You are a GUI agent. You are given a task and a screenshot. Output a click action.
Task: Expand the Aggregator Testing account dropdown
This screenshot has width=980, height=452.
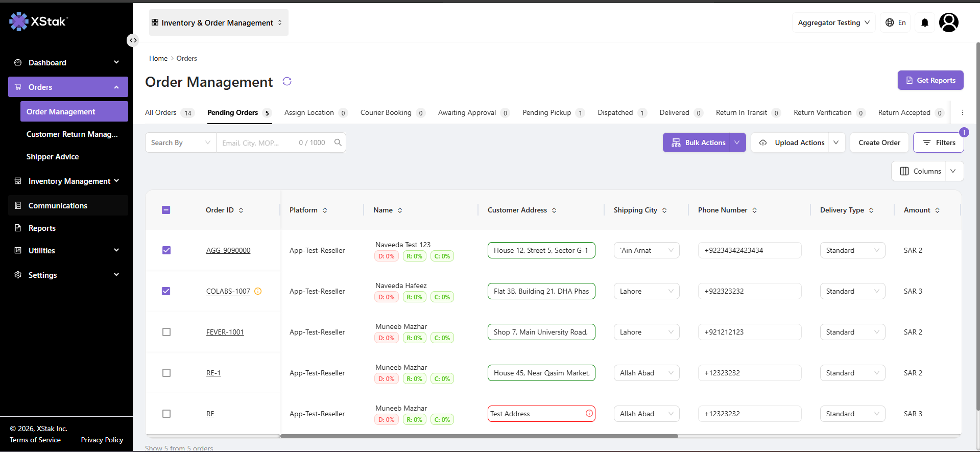(833, 22)
